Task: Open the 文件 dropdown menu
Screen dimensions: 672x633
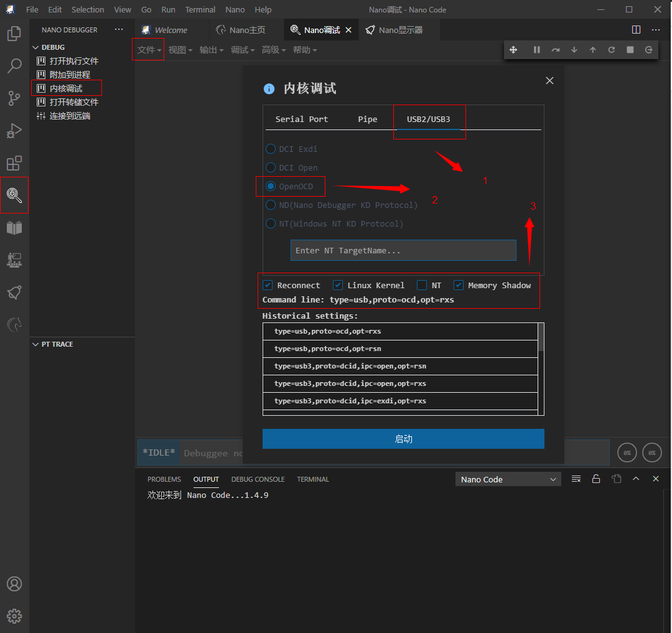Action: pyautogui.click(x=149, y=50)
